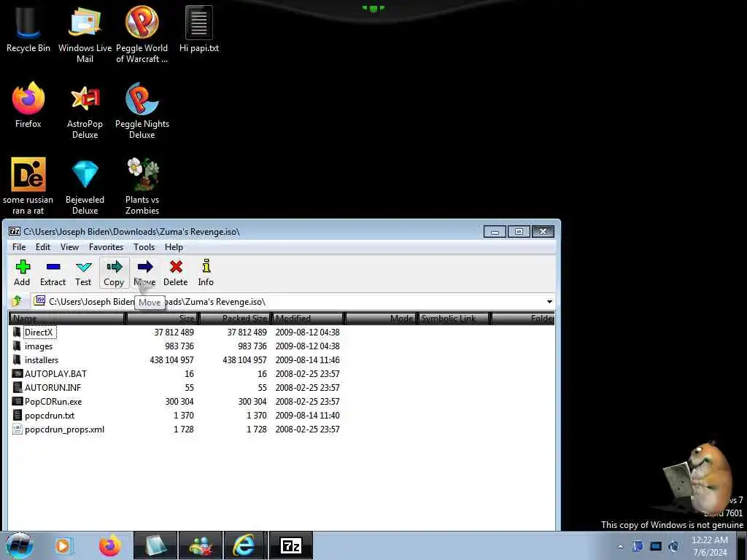Viewport: 747px width, 560px height.
Task: Sort by the Name column header
Action: click(x=66, y=318)
